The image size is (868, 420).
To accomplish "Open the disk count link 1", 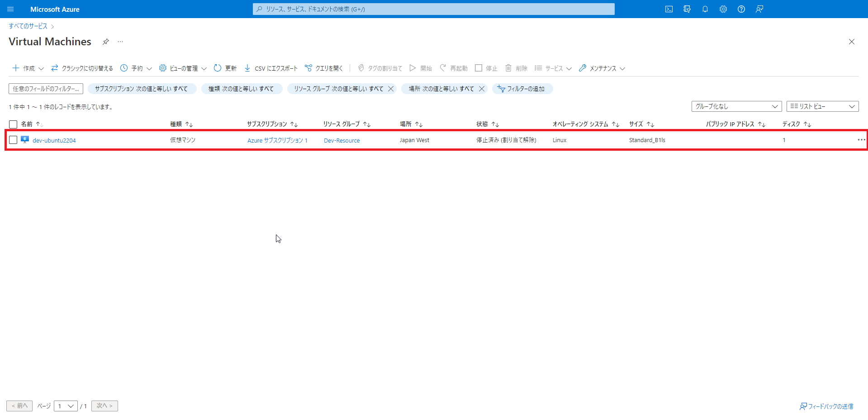I will coord(784,140).
